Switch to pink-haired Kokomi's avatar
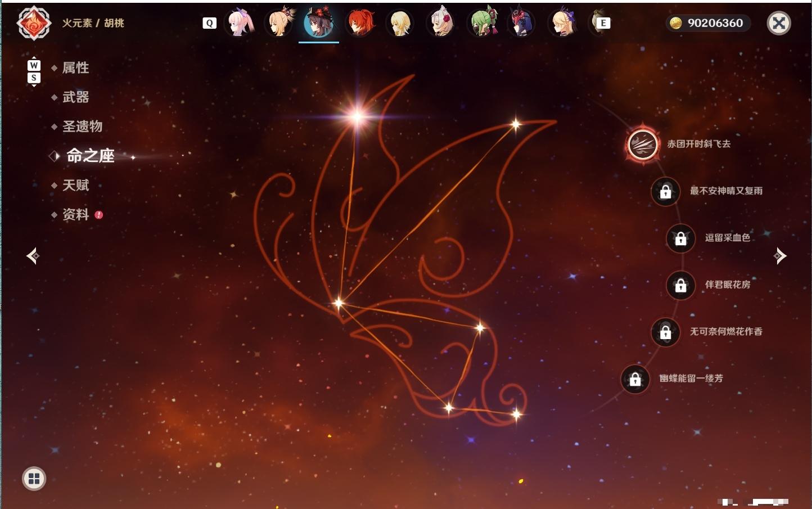The image size is (812, 509). [239, 23]
